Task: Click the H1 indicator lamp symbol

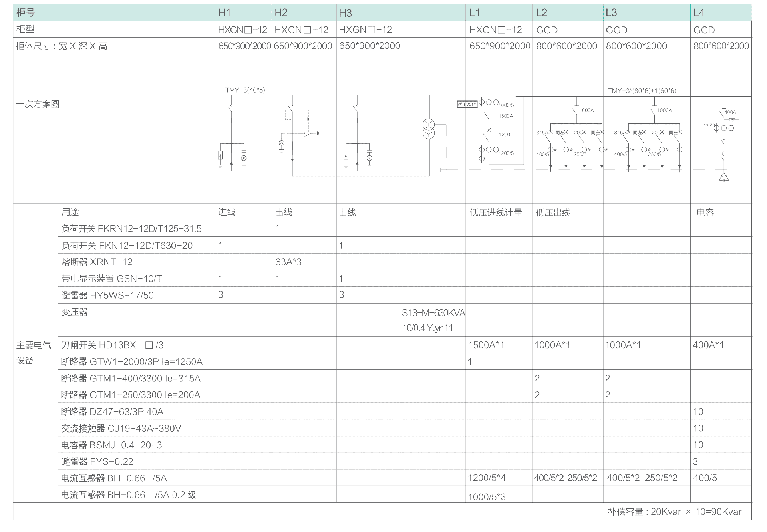Action: tap(244, 158)
